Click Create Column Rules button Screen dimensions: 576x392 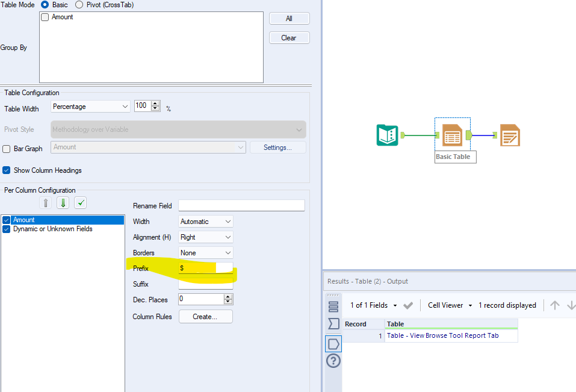(206, 317)
